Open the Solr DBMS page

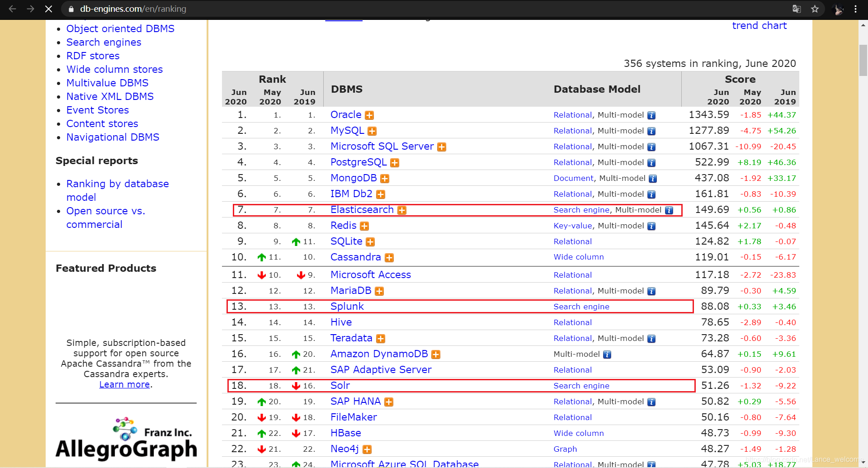point(340,385)
